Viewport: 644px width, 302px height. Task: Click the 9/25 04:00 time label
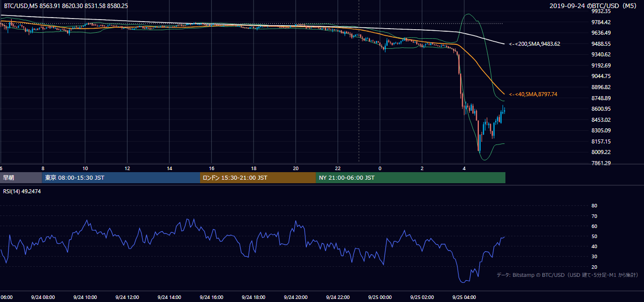tap(465, 297)
